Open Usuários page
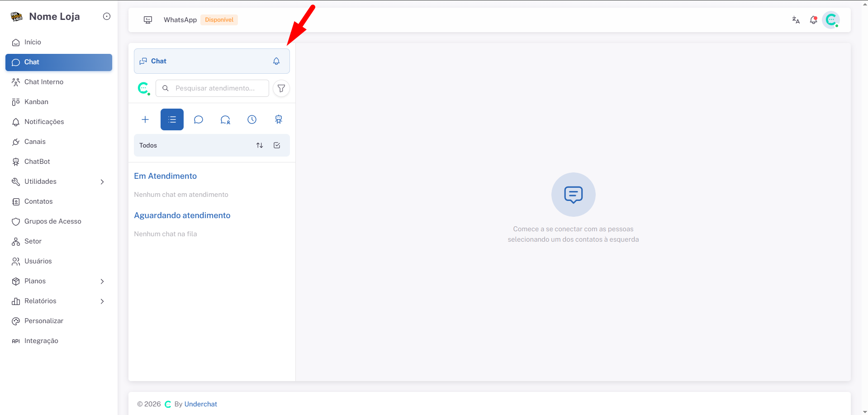 click(x=59, y=261)
